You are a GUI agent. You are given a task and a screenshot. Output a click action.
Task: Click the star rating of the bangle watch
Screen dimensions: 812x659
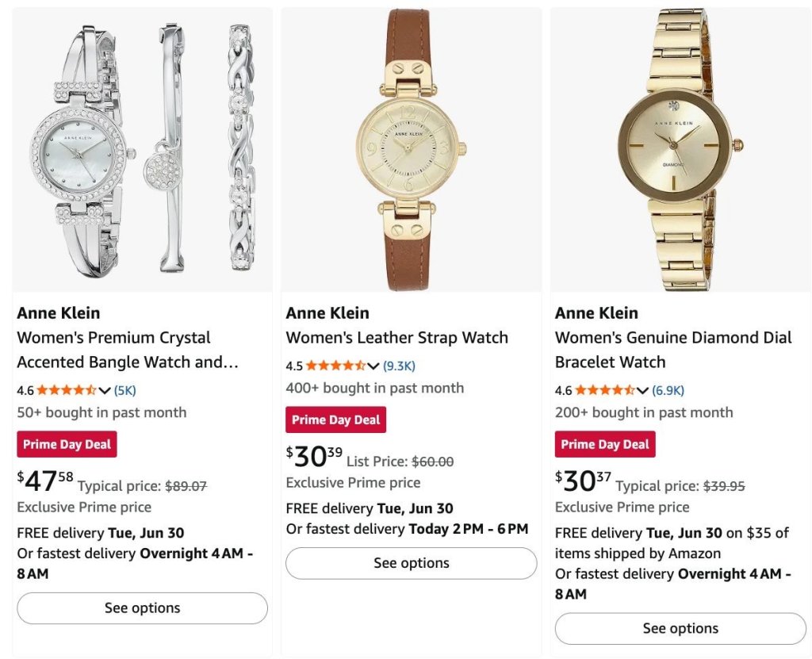(67, 390)
